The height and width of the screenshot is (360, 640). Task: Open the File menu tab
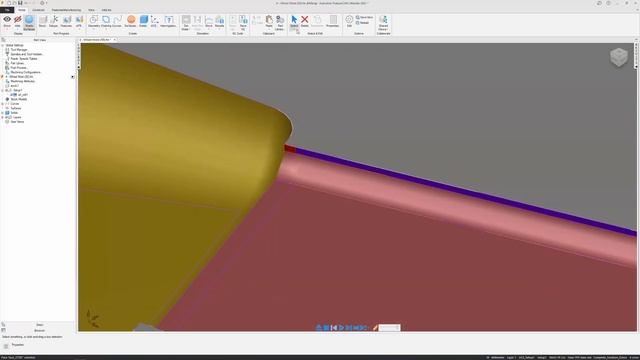click(7, 10)
